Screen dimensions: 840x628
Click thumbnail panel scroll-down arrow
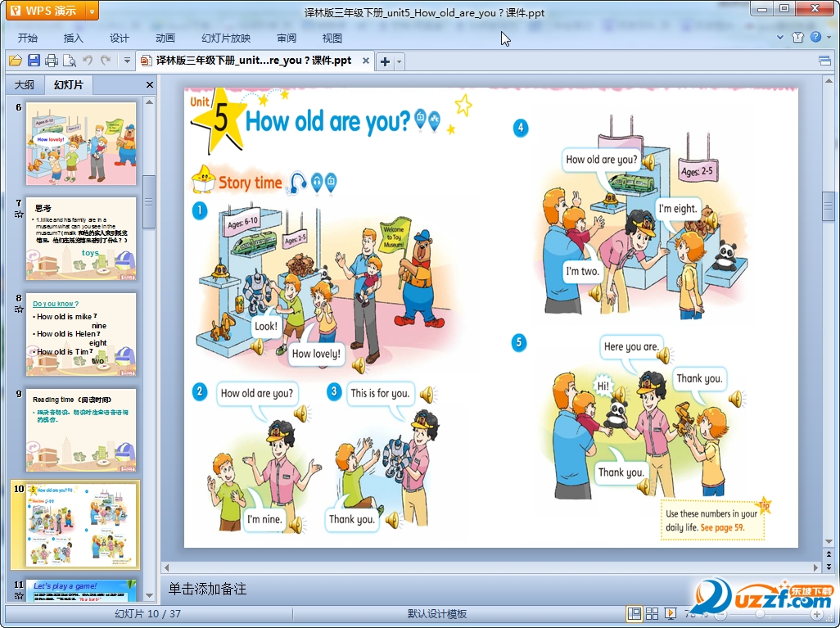[x=150, y=594]
